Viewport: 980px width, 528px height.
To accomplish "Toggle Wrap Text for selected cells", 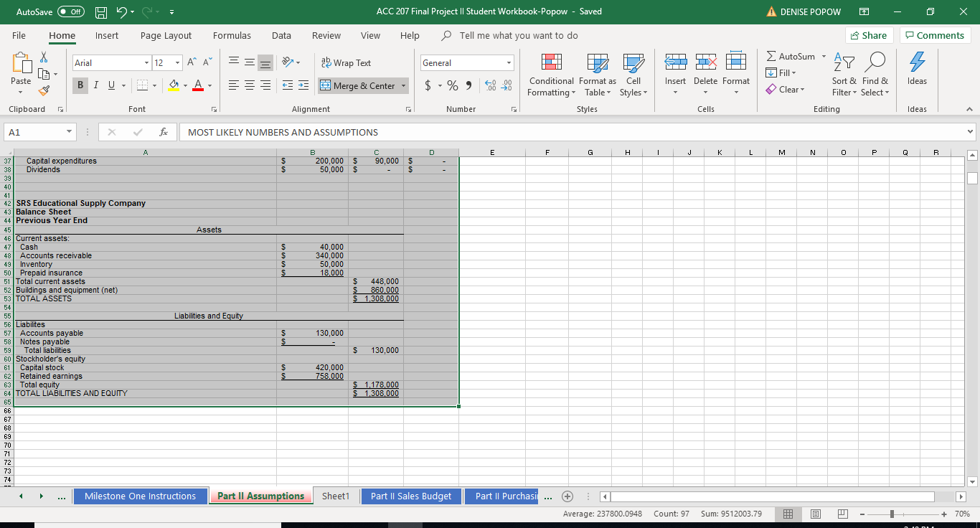I will (345, 63).
